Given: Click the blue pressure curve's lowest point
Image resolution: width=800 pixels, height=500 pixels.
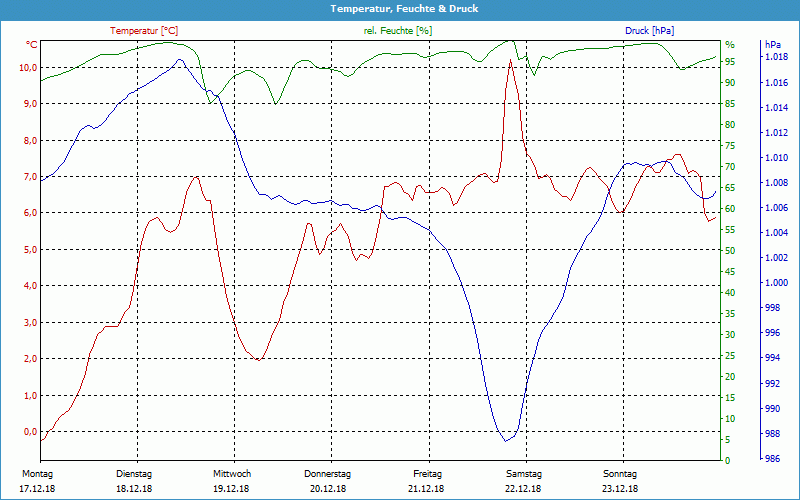Looking at the screenshot, I should [506, 440].
